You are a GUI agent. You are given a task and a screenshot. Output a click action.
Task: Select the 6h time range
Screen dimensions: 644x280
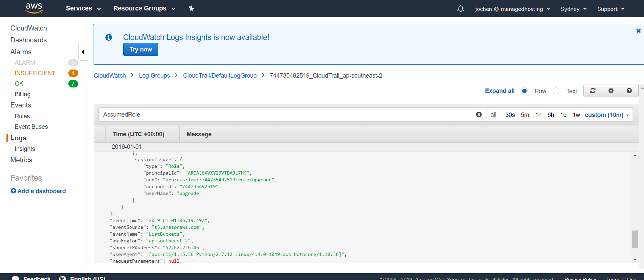click(x=551, y=115)
